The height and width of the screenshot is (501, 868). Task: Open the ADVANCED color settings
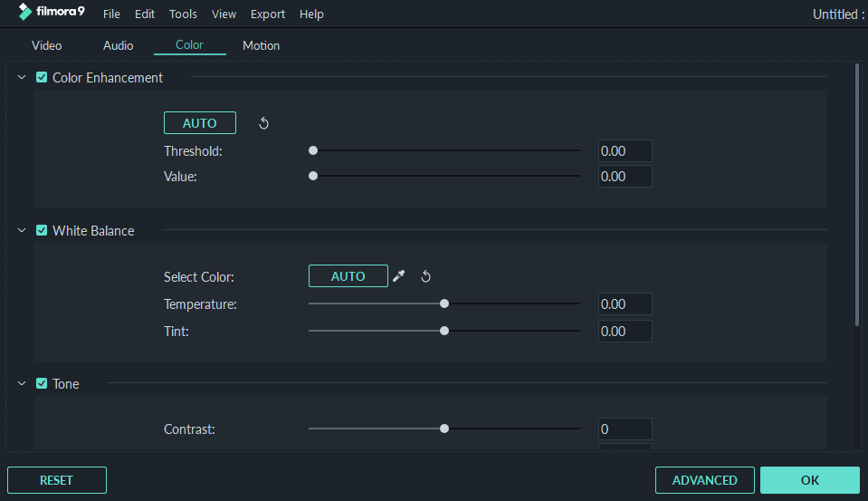(x=705, y=480)
